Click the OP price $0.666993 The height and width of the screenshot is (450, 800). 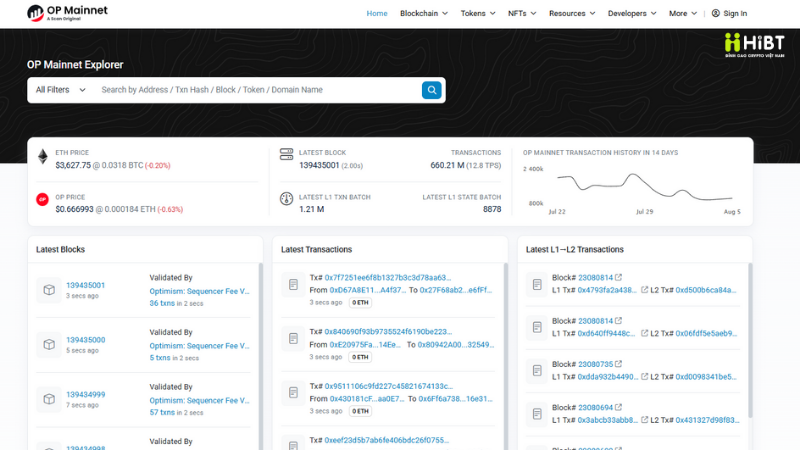click(x=74, y=209)
